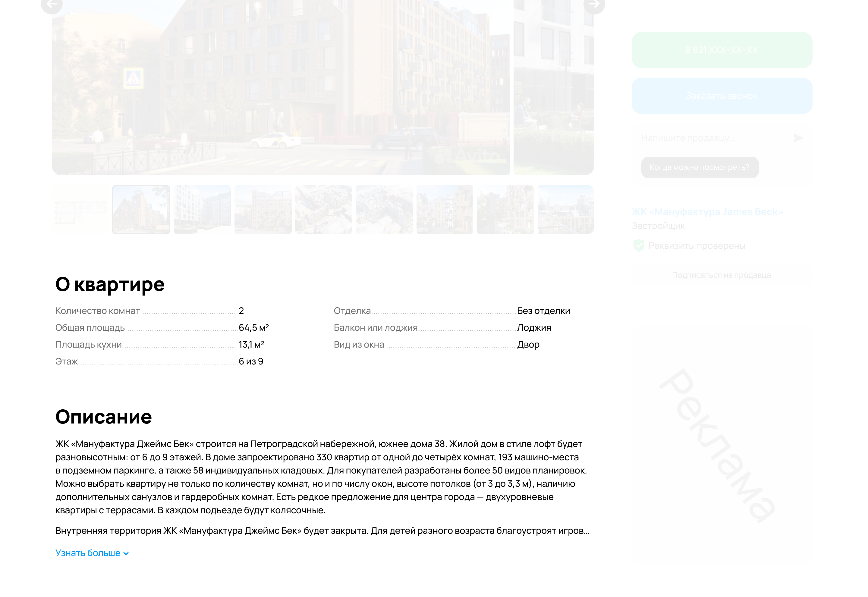
Task: Select the fifth gallery thumbnail
Action: (323, 209)
